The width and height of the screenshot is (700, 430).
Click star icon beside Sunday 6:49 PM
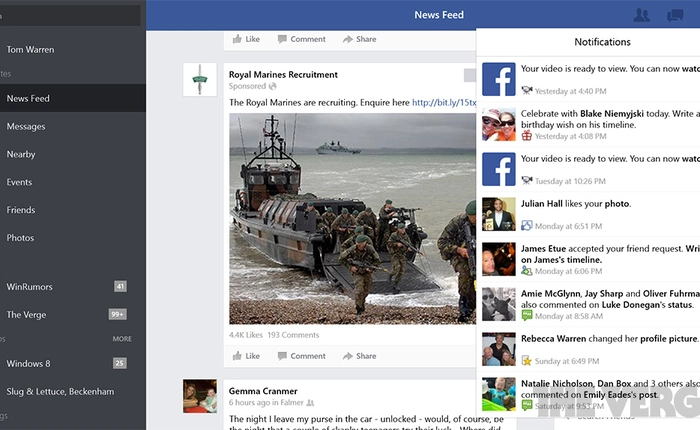click(x=527, y=361)
